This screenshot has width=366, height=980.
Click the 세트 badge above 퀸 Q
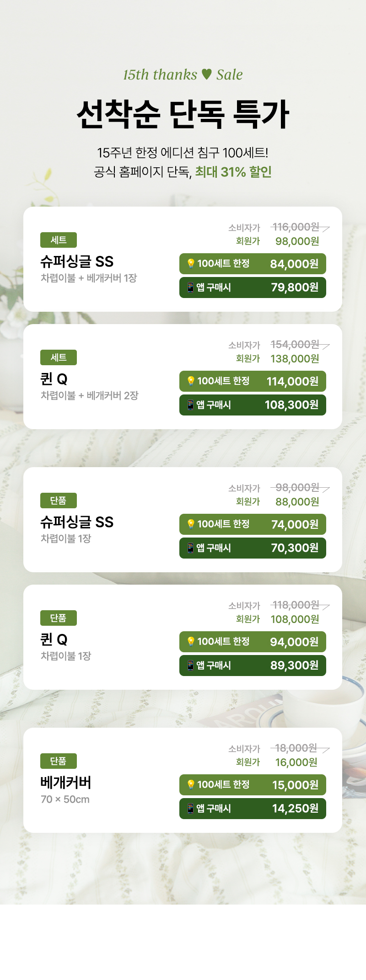click(x=59, y=357)
